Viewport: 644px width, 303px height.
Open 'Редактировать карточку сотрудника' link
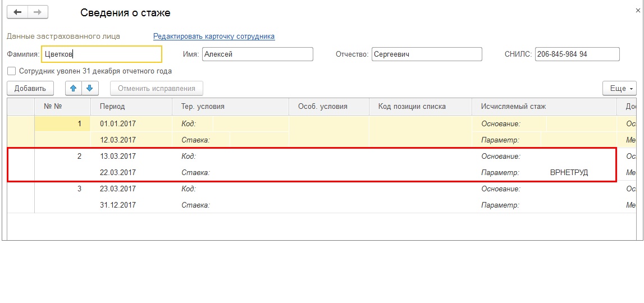click(x=214, y=36)
